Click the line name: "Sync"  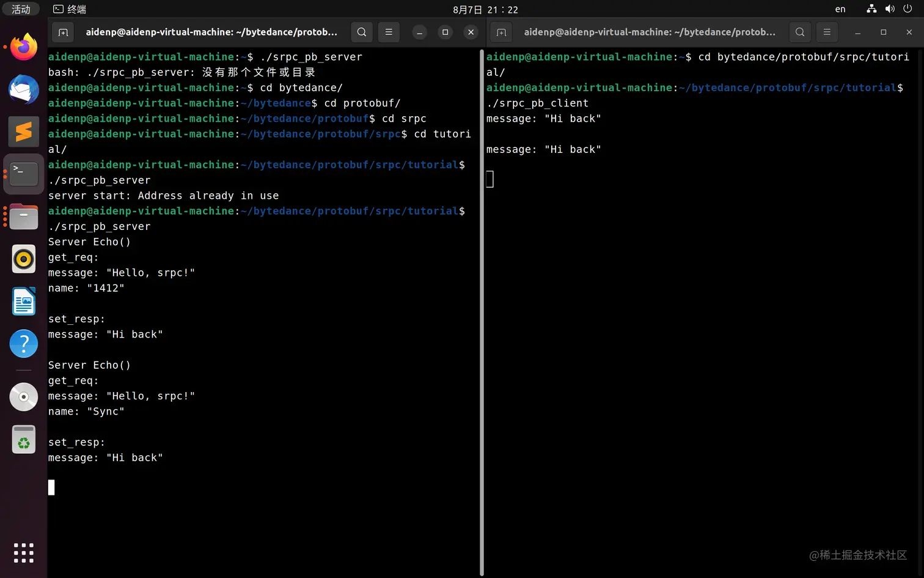86,412
